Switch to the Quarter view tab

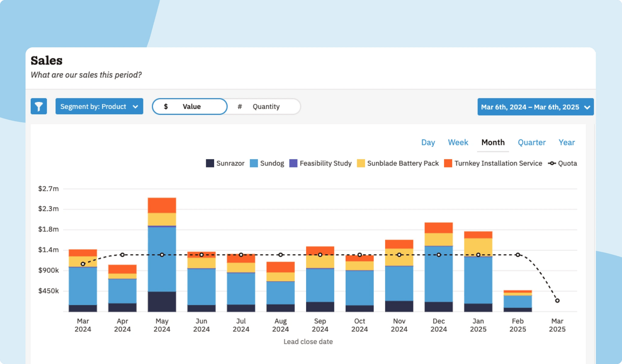(x=532, y=142)
